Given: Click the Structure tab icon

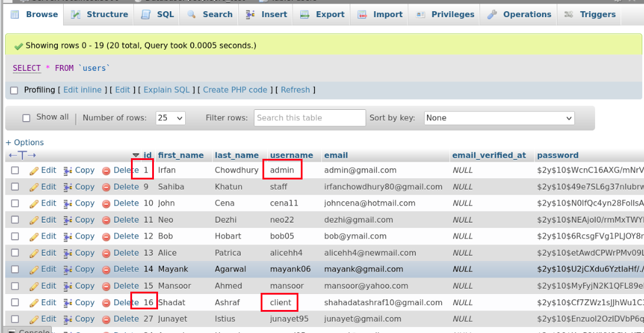Looking at the screenshot, I should pyautogui.click(x=76, y=14).
